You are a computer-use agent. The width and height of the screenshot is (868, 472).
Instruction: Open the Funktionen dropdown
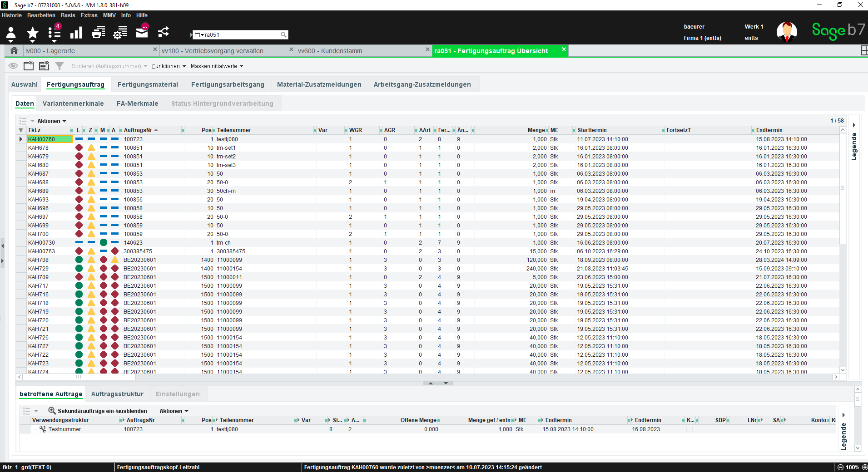pyautogui.click(x=169, y=66)
